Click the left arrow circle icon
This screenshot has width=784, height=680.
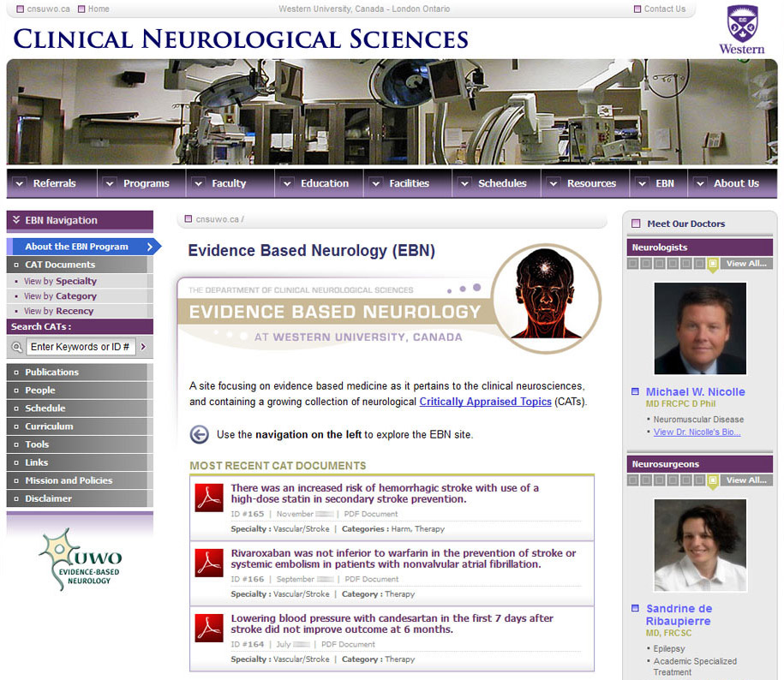(200, 434)
